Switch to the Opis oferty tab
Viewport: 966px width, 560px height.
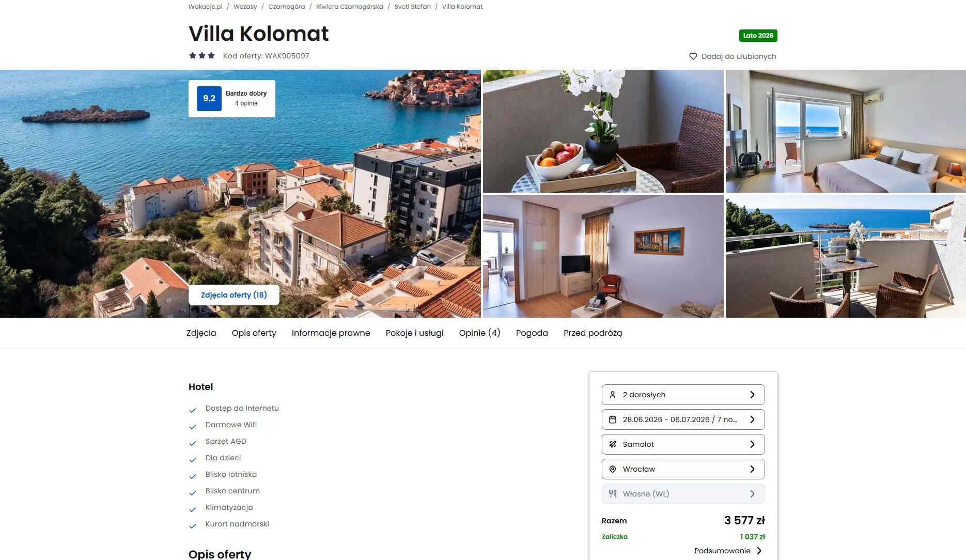pyautogui.click(x=254, y=333)
